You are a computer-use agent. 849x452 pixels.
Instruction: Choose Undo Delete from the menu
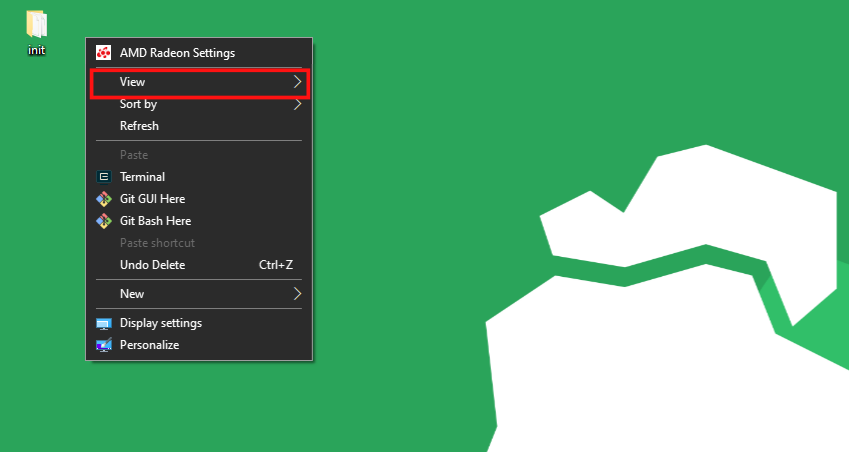(199, 265)
